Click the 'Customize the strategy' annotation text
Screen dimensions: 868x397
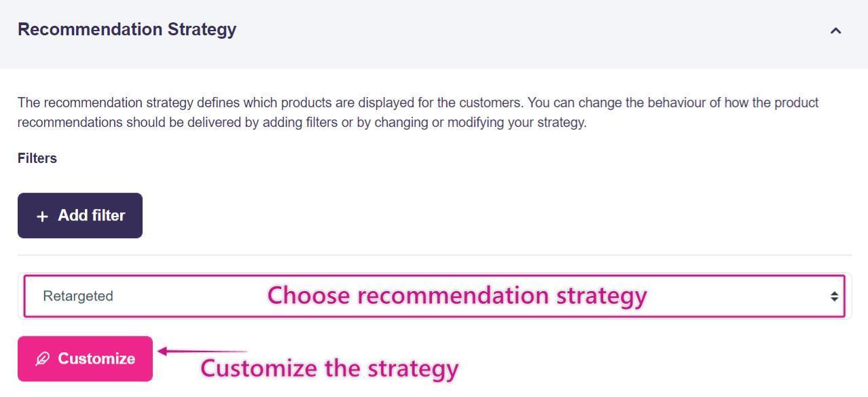point(329,368)
